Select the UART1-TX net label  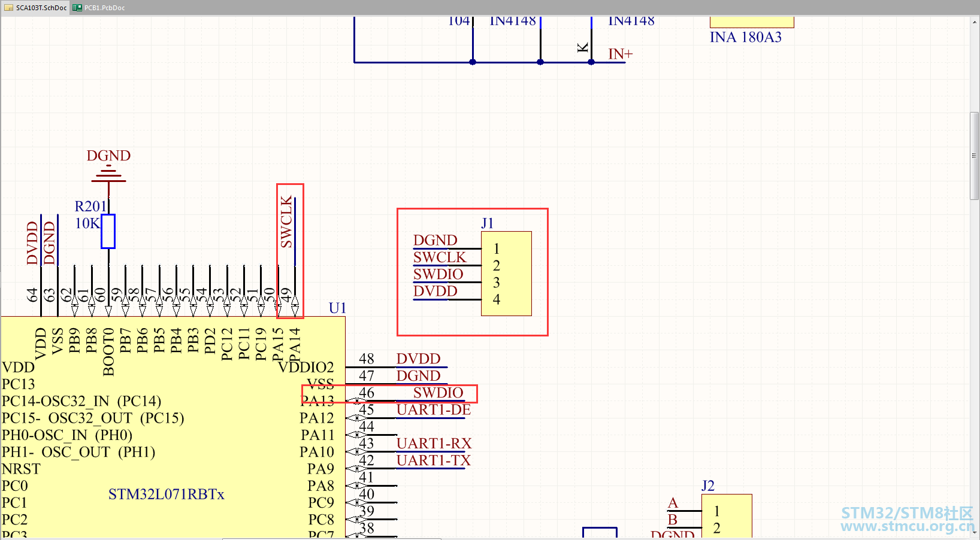tap(434, 460)
